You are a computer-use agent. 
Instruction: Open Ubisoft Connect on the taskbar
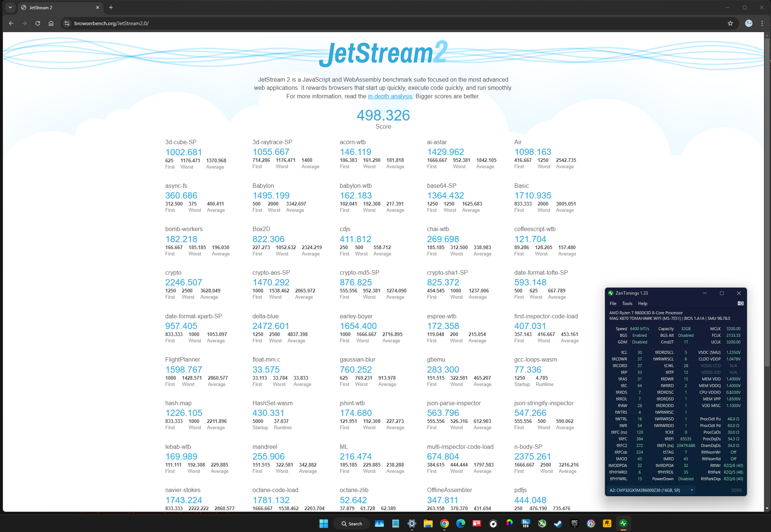pos(591,523)
